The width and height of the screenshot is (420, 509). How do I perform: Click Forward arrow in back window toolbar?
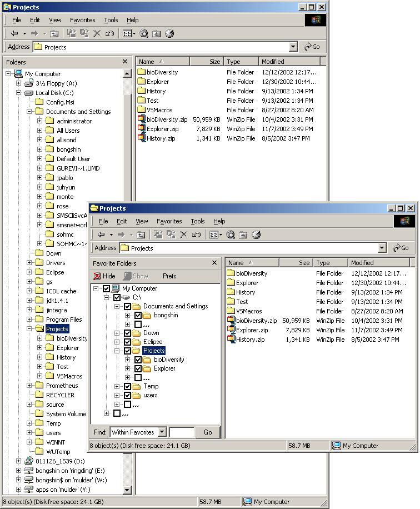point(34,33)
